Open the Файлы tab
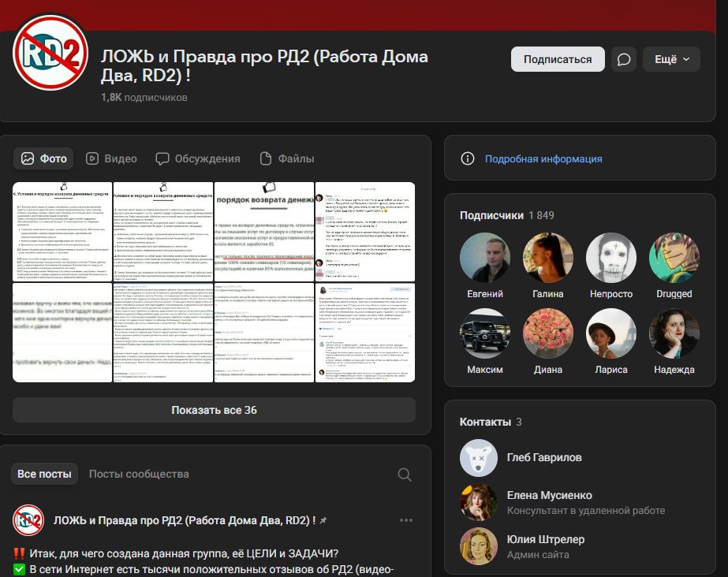 click(287, 158)
